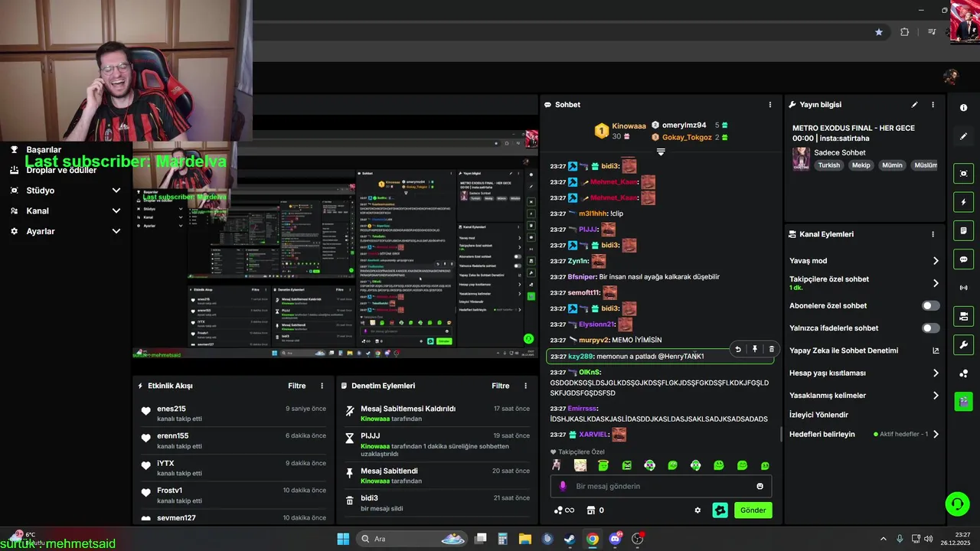Click the green clapperboard icon in sidebar
Screen dimensions: 980x551
963,401
